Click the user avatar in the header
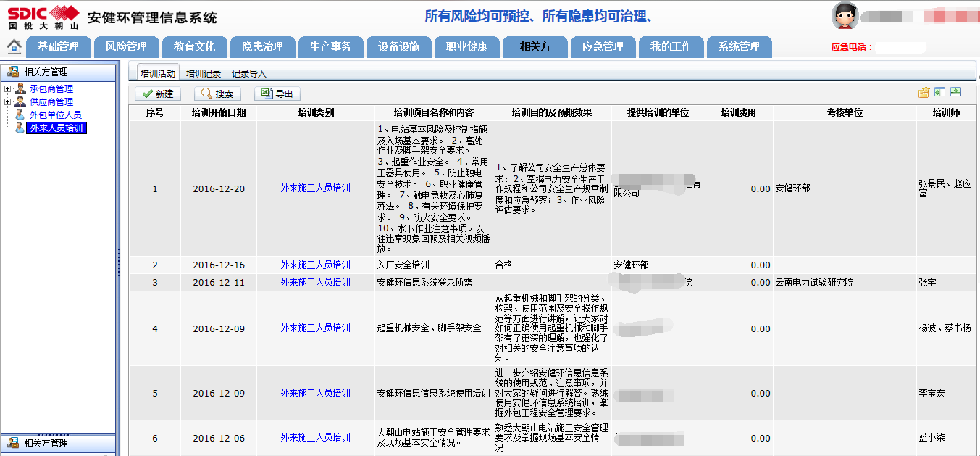 coord(845,15)
